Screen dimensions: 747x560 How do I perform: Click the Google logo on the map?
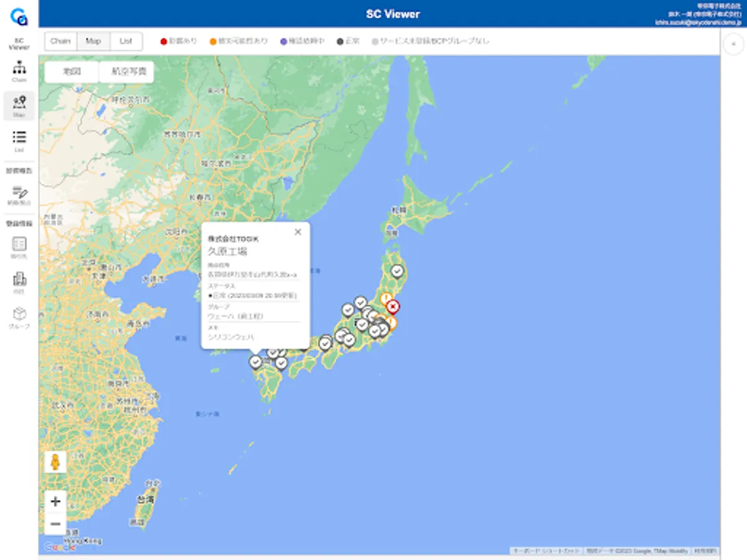coord(60,548)
